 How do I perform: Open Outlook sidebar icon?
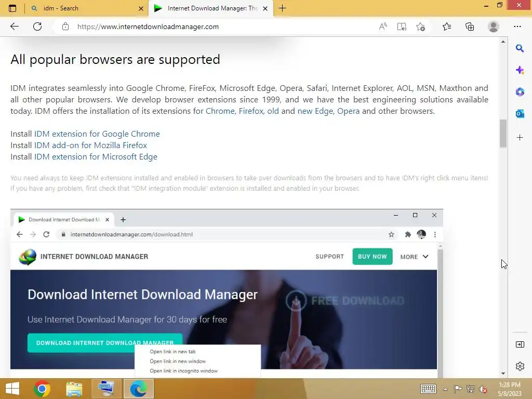click(x=520, y=114)
